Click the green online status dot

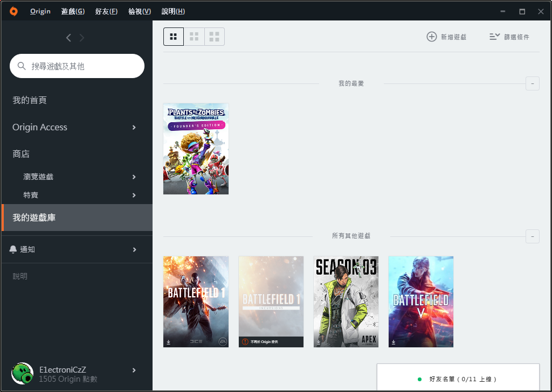point(419,379)
